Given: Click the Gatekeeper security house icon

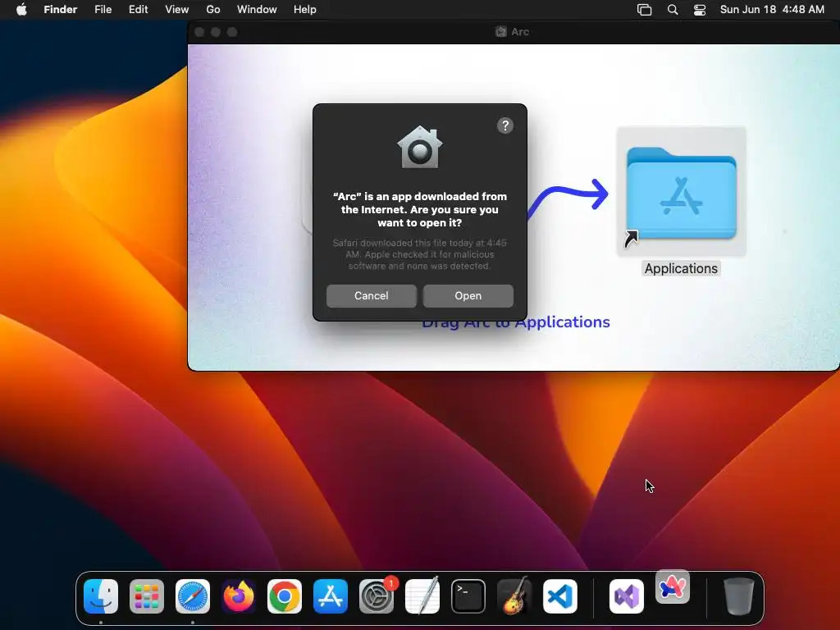Looking at the screenshot, I should point(419,147).
